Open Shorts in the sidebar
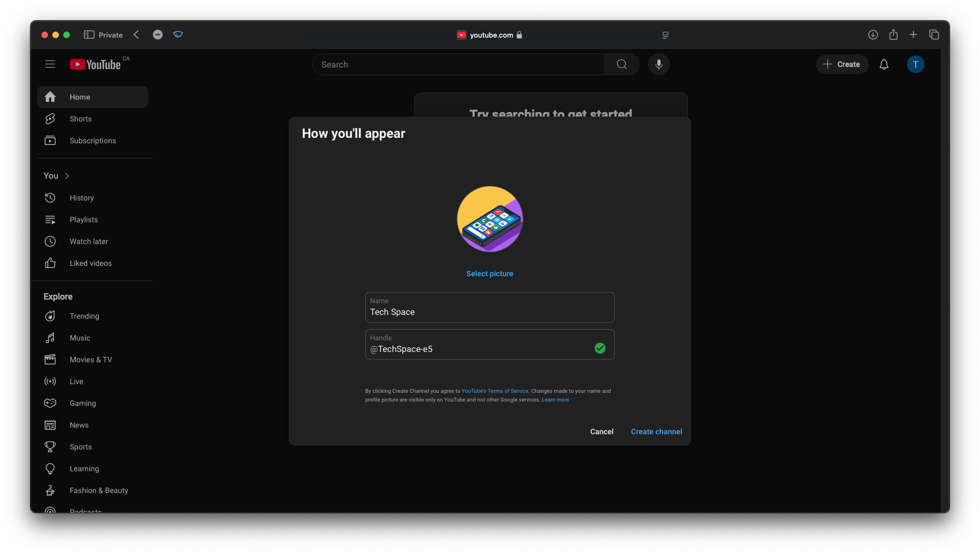The height and width of the screenshot is (553, 980). coord(81,119)
